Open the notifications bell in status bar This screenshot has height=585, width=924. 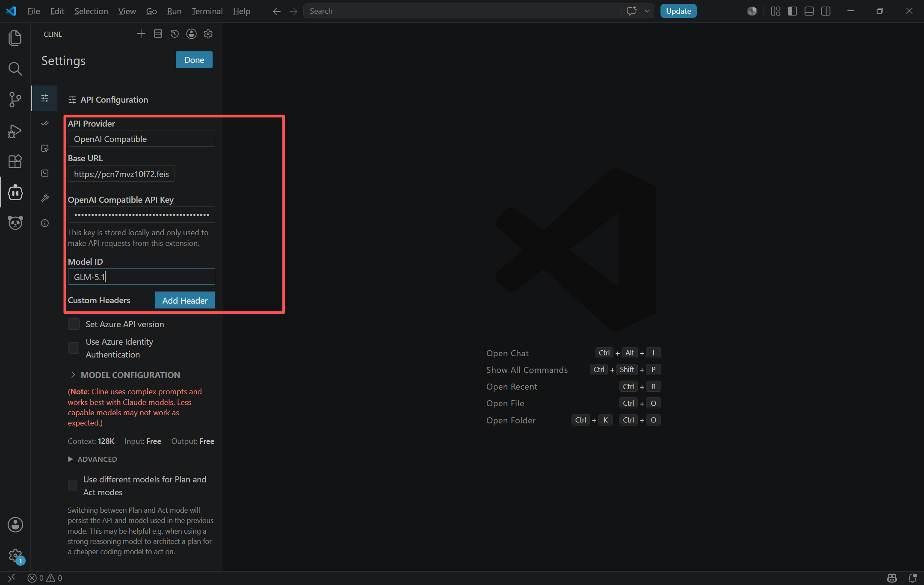pos(912,578)
